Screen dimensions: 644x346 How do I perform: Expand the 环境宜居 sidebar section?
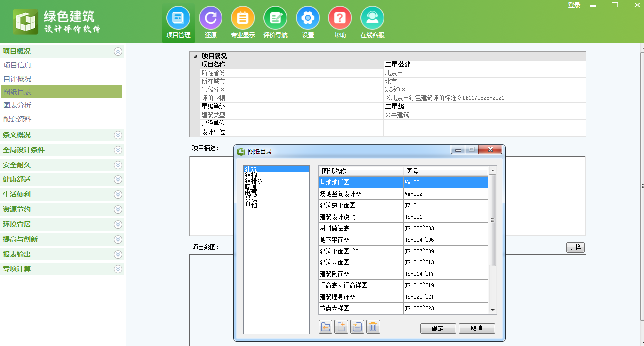[118, 224]
